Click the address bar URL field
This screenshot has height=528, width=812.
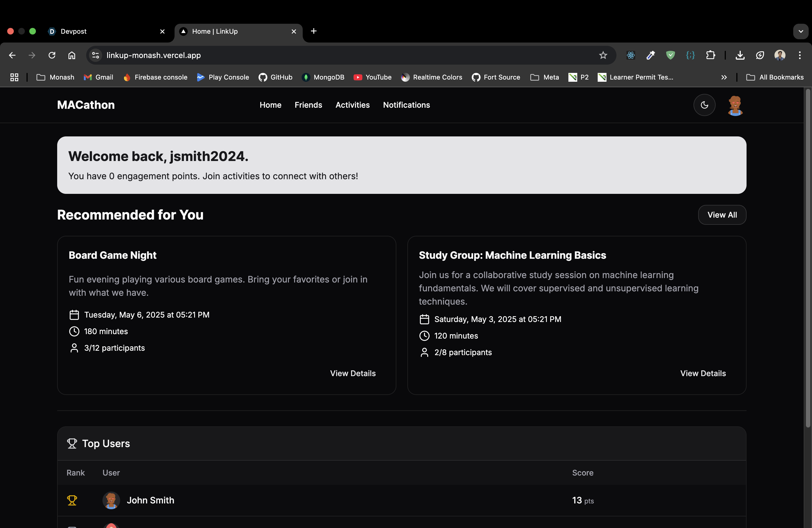(307, 55)
